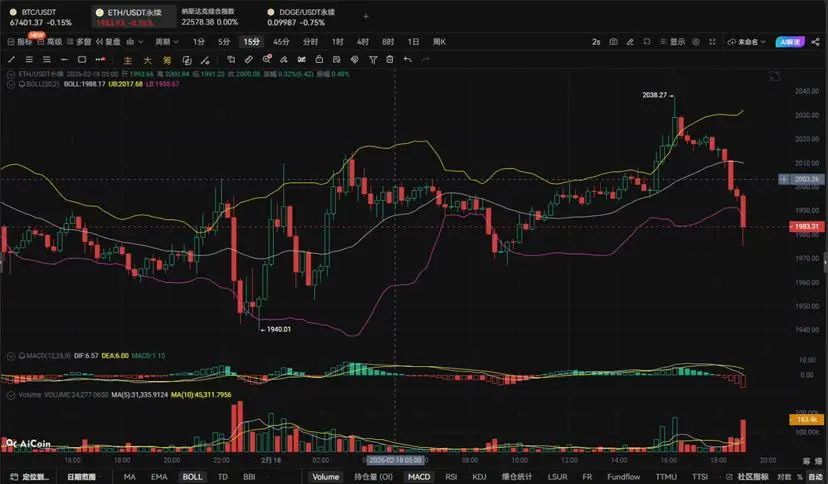This screenshot has height=484, width=828.
Task: Switch to BTC/USDT tab
Action: [x=41, y=17]
